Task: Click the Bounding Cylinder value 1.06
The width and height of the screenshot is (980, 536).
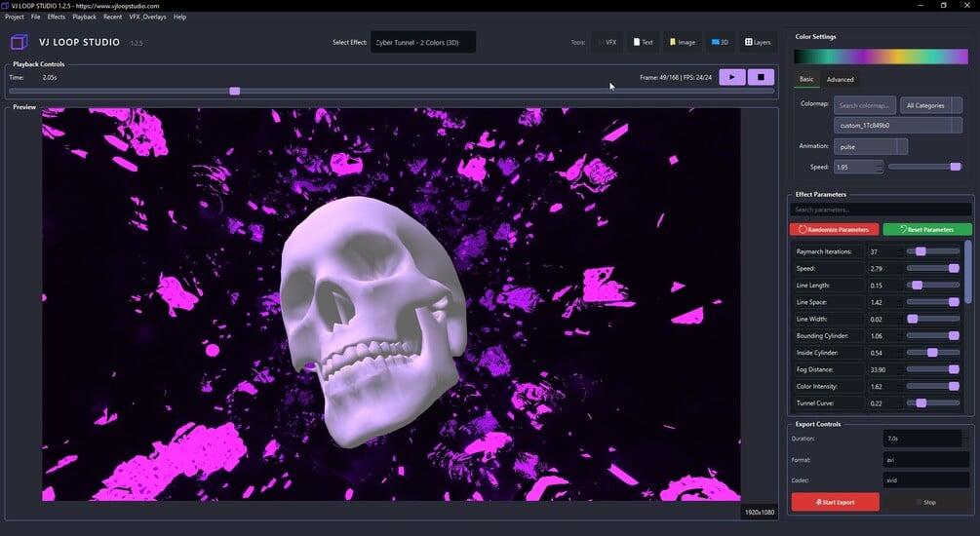Action: pyautogui.click(x=884, y=336)
